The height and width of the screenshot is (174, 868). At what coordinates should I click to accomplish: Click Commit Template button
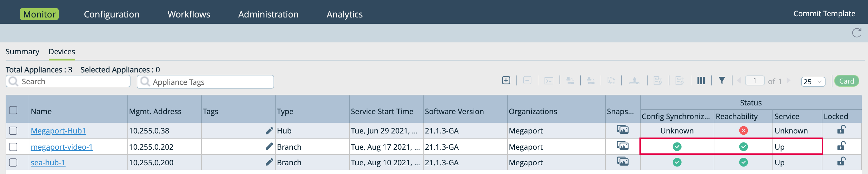(x=824, y=13)
